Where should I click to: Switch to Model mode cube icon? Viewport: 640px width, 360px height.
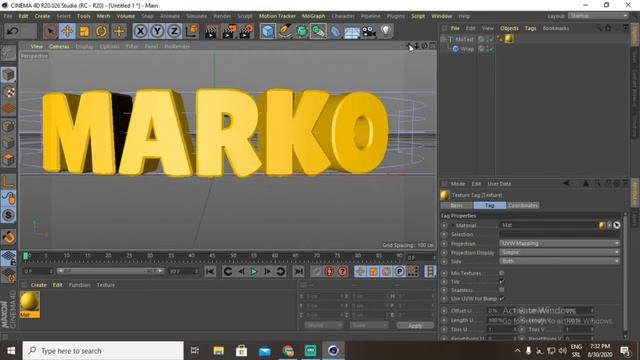[9, 75]
